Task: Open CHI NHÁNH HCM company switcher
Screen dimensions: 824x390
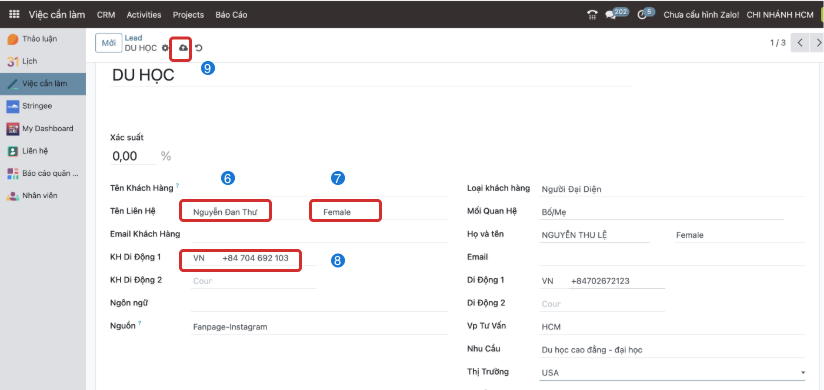Action: (780, 15)
